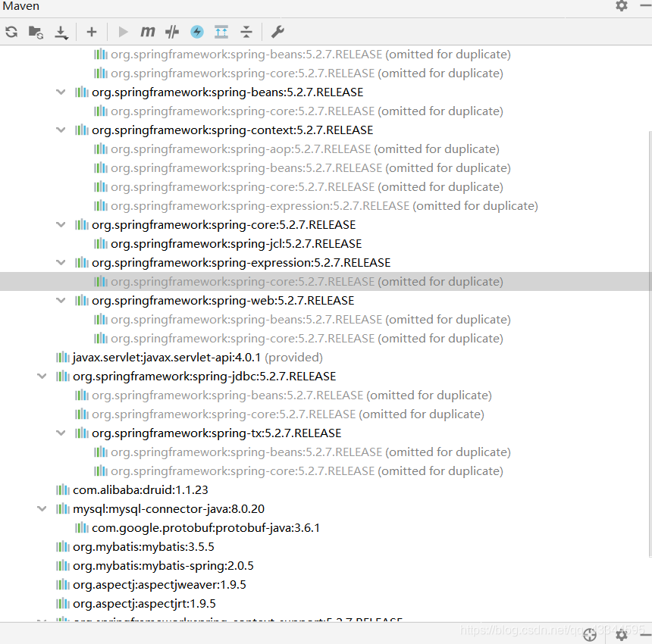Collapse mysql-connector-java:8.0.20 node
Image resolution: width=652 pixels, height=644 pixels.
point(42,509)
